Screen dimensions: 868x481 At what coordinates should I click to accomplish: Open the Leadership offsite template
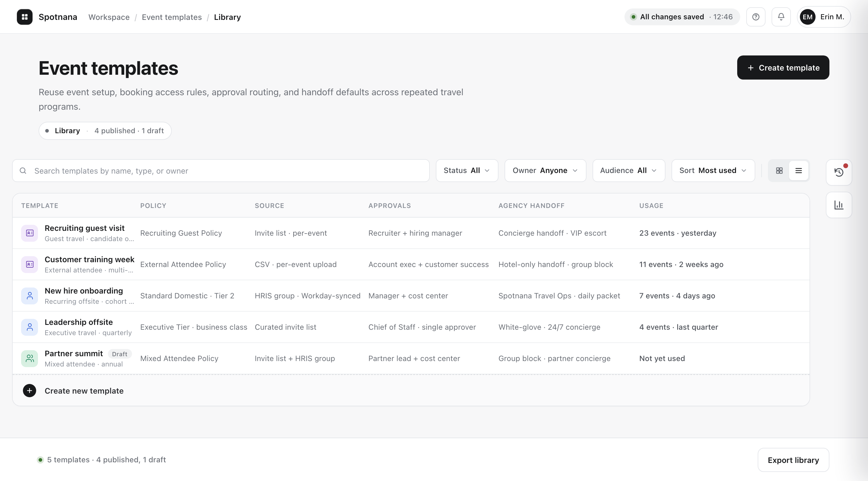(79, 322)
